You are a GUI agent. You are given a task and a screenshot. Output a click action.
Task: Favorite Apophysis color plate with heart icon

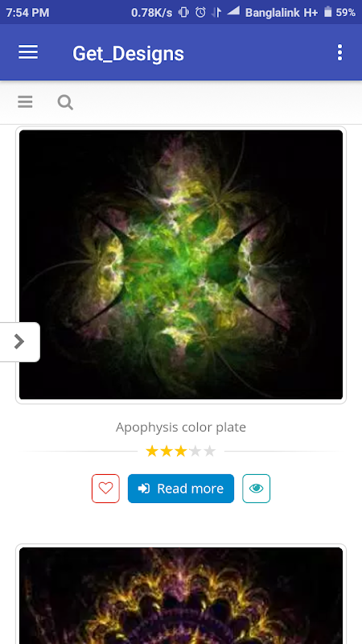(x=105, y=489)
